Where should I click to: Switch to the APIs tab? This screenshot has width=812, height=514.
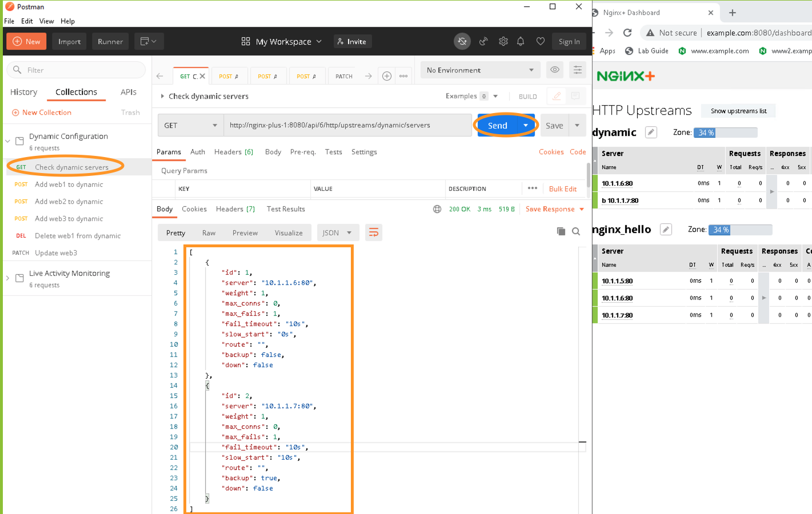(x=129, y=92)
